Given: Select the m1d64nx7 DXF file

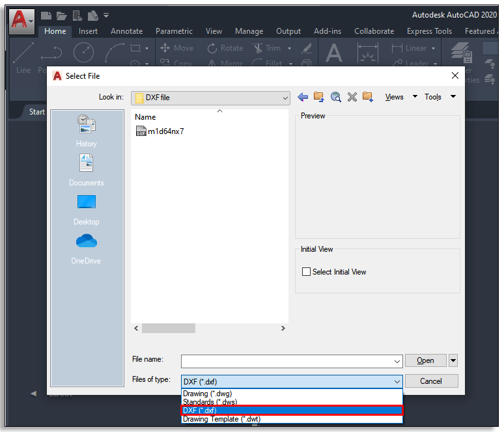Looking at the screenshot, I should coord(160,131).
